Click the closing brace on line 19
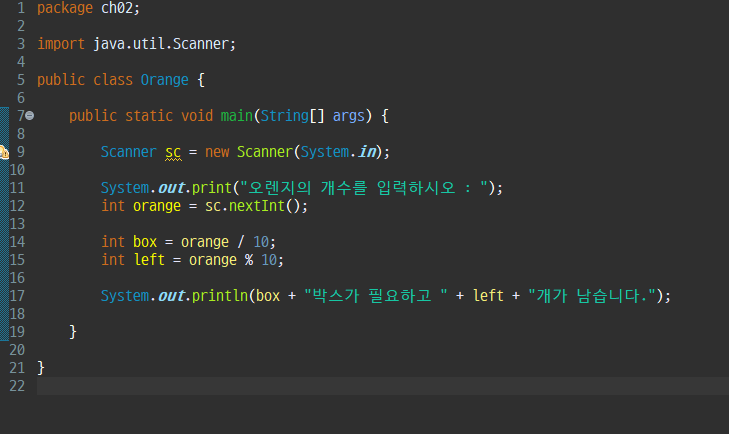 (x=73, y=332)
